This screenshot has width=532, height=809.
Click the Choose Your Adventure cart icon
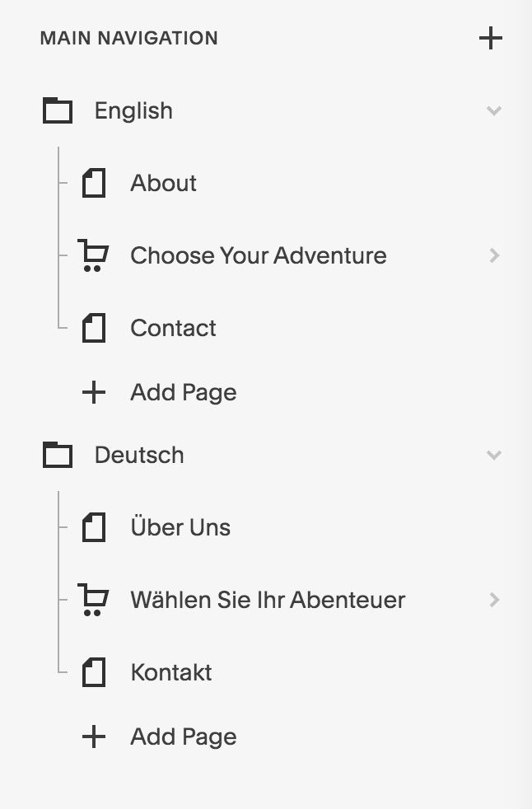[x=93, y=255]
